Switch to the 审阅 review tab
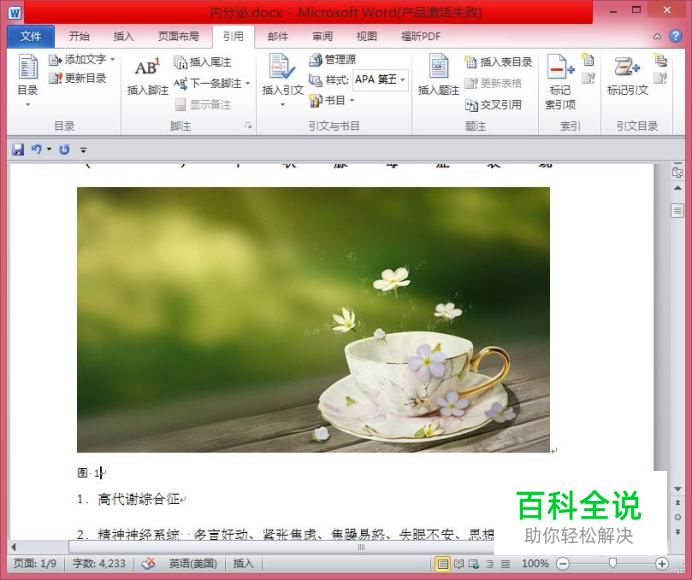692x580 pixels. tap(322, 36)
